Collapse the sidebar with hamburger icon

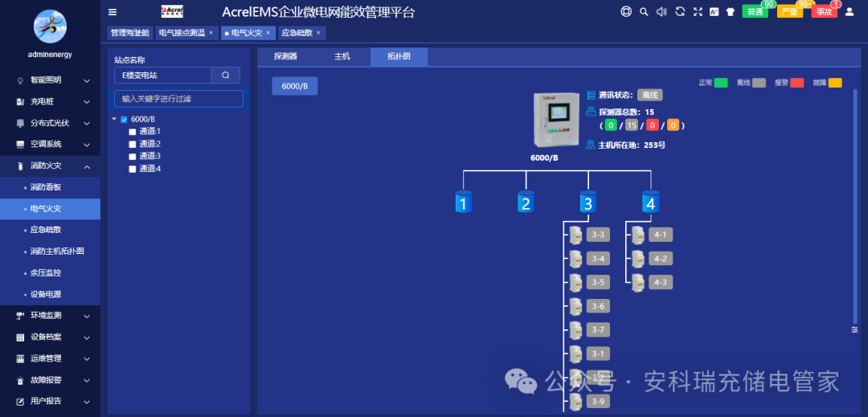coord(113,12)
